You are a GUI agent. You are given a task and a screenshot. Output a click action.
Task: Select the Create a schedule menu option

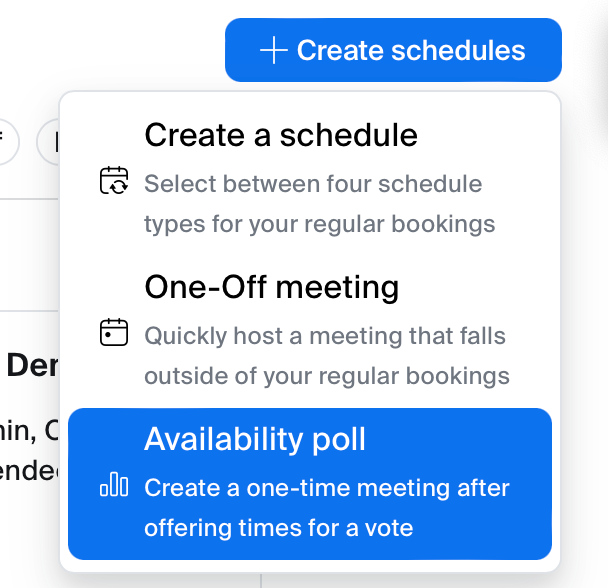click(x=281, y=135)
